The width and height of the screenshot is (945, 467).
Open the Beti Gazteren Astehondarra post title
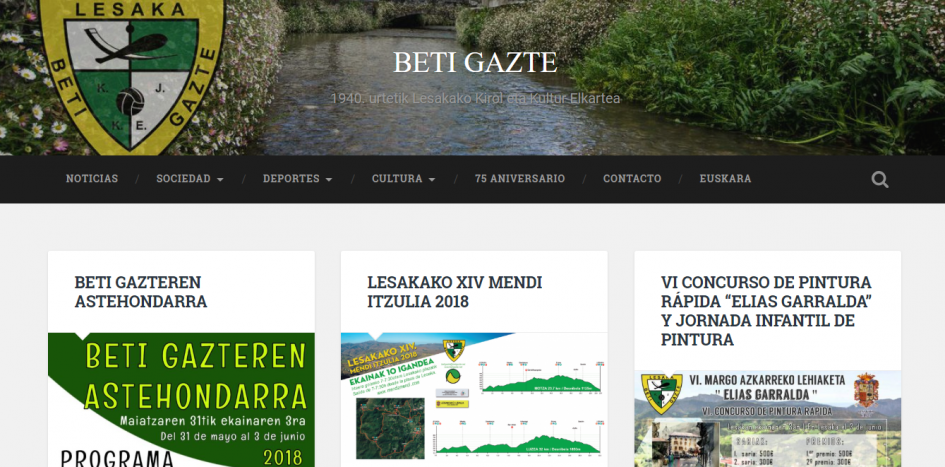tap(140, 292)
